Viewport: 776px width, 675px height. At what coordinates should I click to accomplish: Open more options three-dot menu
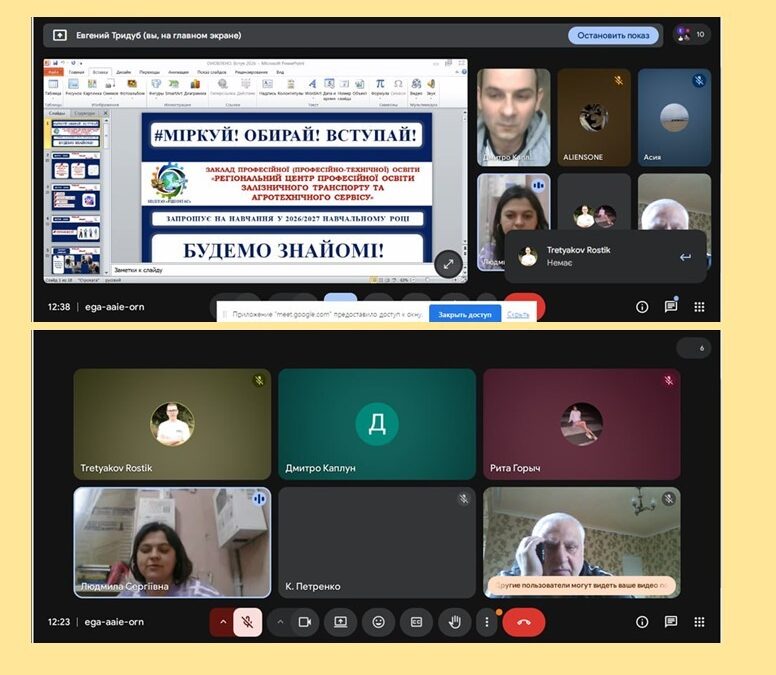(487, 622)
